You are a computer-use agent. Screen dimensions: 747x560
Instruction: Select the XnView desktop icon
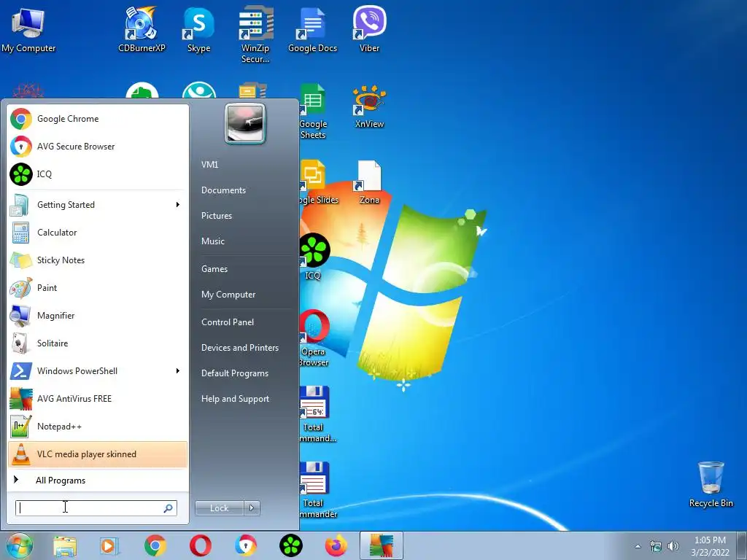click(370, 106)
